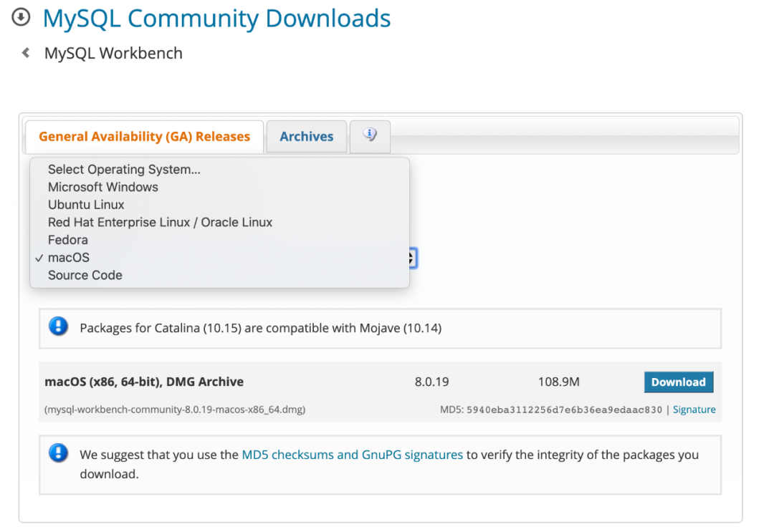Click the MySQL Community Downloads heading

216,18
